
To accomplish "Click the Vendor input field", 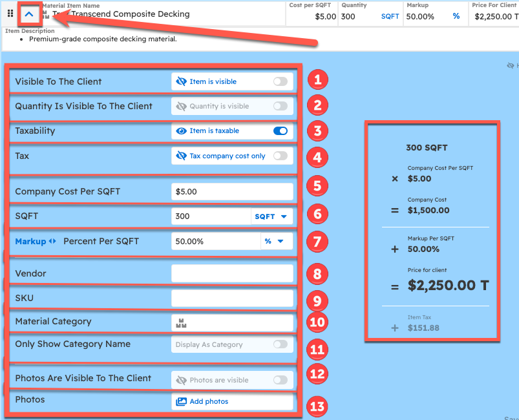I will coord(232,274).
